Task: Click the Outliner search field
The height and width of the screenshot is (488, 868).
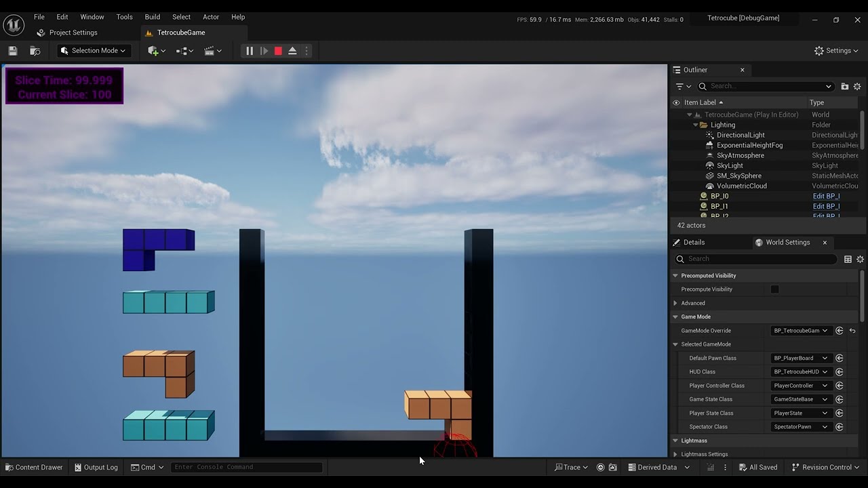Action: 766,87
